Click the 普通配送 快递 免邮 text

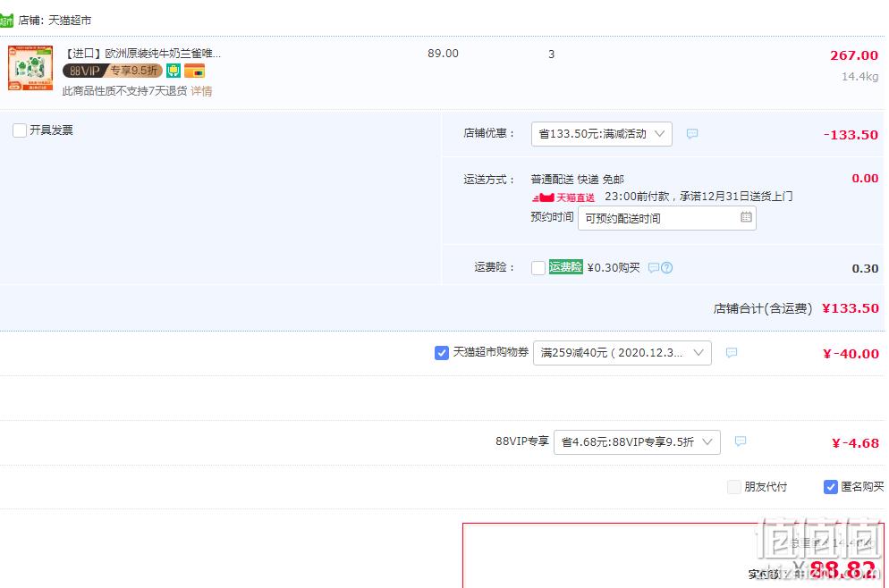click(577, 180)
